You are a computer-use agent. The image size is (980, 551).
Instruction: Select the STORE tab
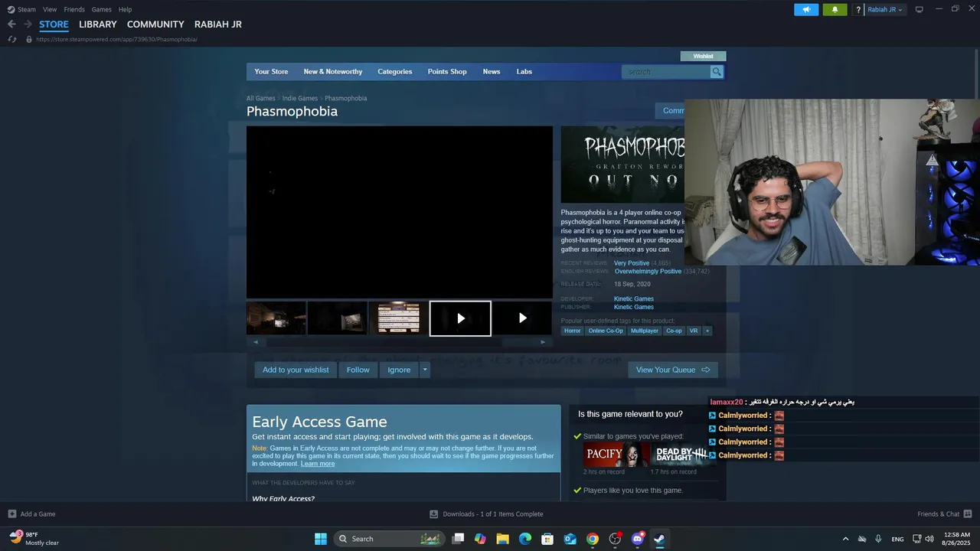54,24
